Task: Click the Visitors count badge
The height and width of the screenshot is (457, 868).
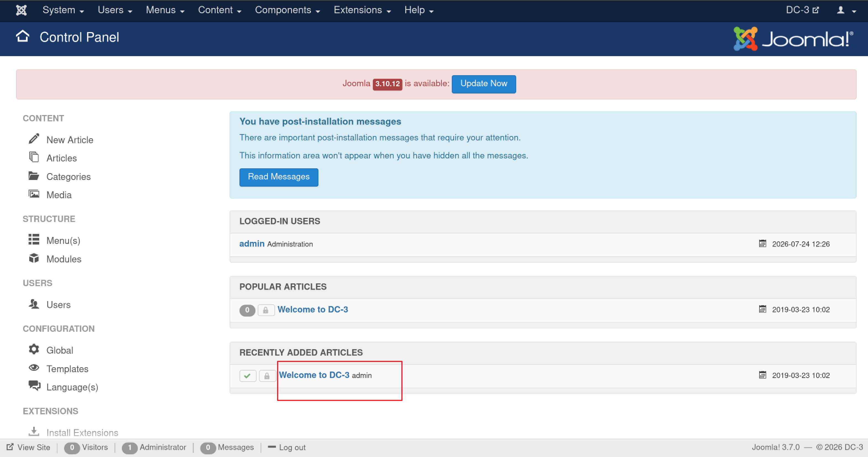Action: (x=72, y=448)
